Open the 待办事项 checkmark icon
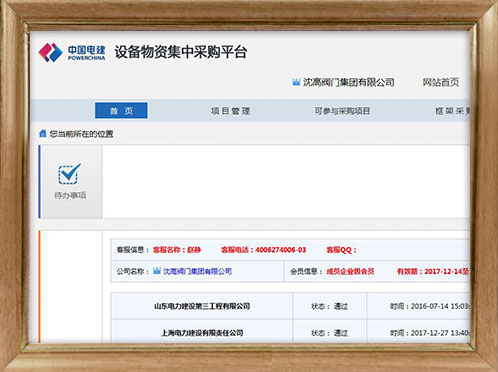This screenshot has height=372, width=498. click(70, 174)
